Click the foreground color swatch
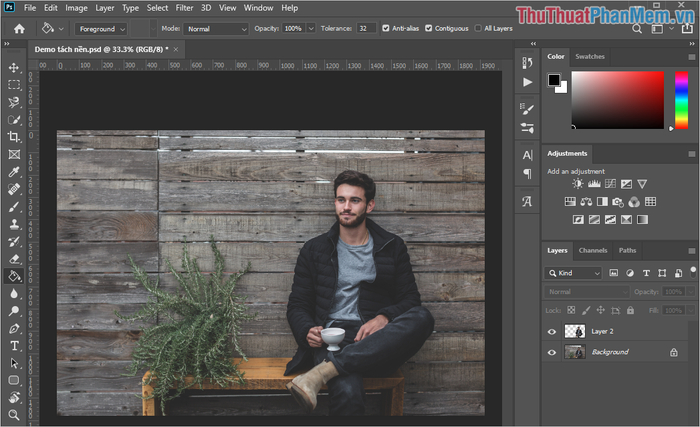This screenshot has width=700, height=427. point(554,80)
